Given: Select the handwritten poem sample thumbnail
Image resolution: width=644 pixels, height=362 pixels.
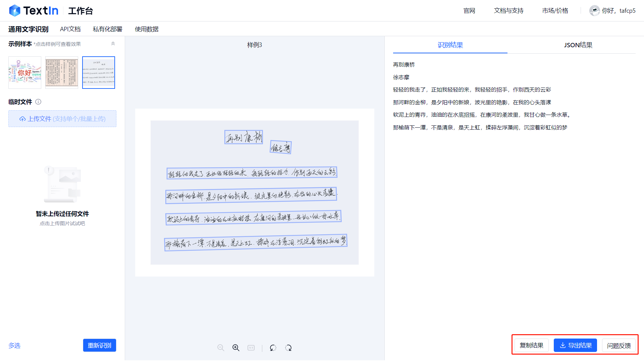Looking at the screenshot, I should click(99, 72).
